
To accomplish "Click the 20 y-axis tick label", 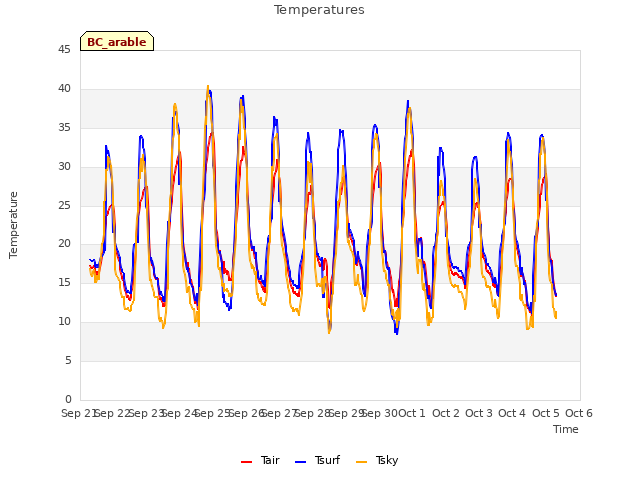I will (x=64, y=244).
